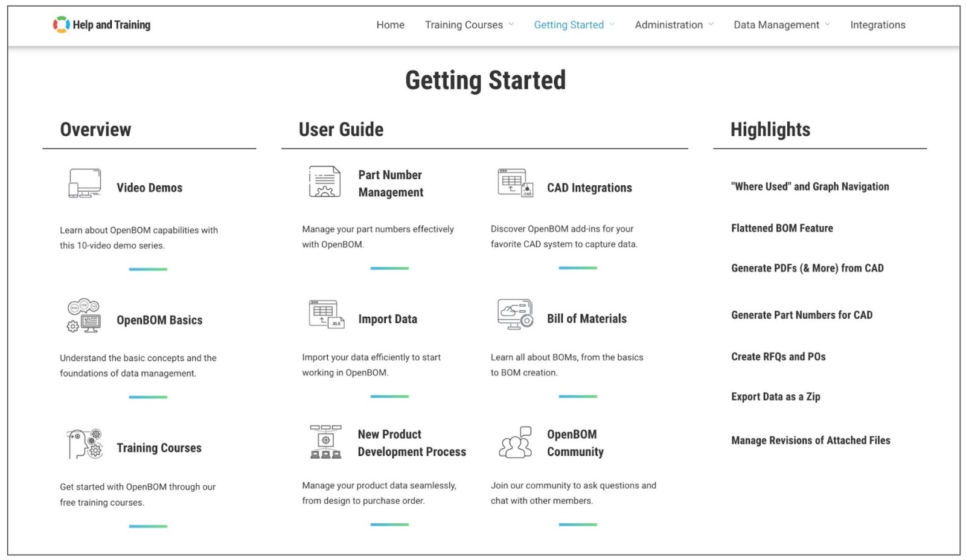
Task: Open the Video Demos monitor icon
Action: [x=85, y=183]
